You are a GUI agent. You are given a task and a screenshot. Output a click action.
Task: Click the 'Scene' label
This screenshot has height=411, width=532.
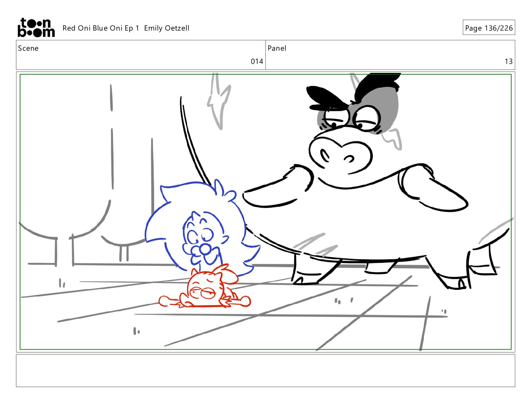click(x=28, y=48)
